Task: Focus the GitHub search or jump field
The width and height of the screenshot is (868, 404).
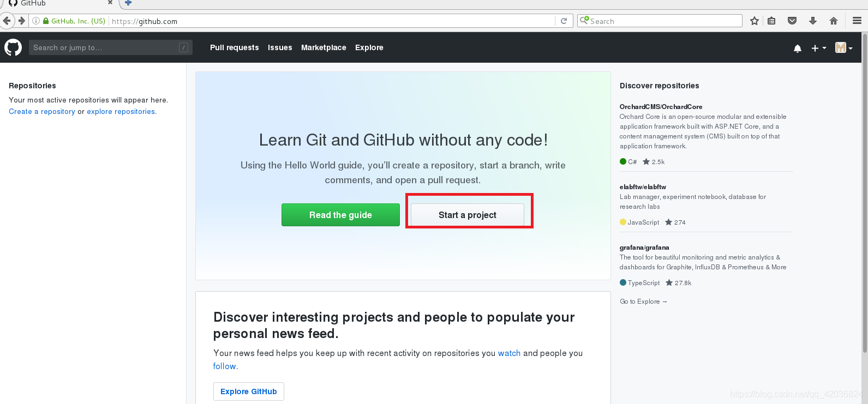Action: click(110, 47)
